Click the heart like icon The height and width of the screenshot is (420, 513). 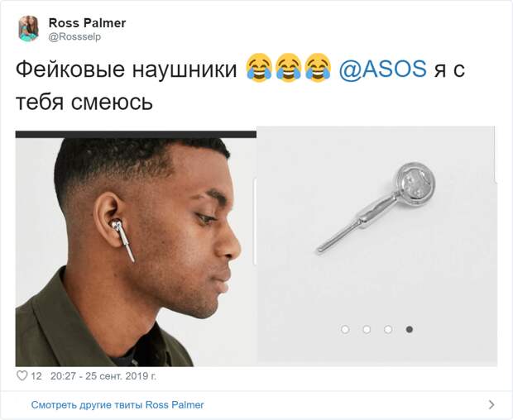(22, 376)
